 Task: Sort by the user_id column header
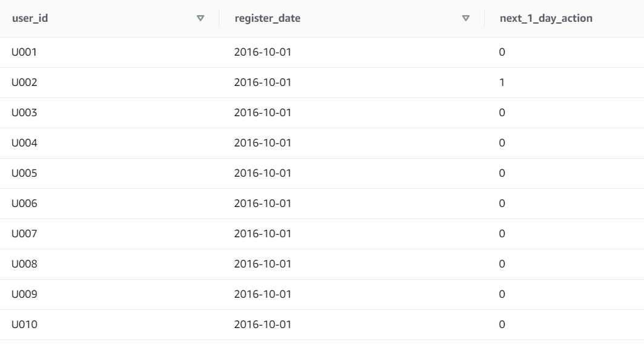coord(31,19)
